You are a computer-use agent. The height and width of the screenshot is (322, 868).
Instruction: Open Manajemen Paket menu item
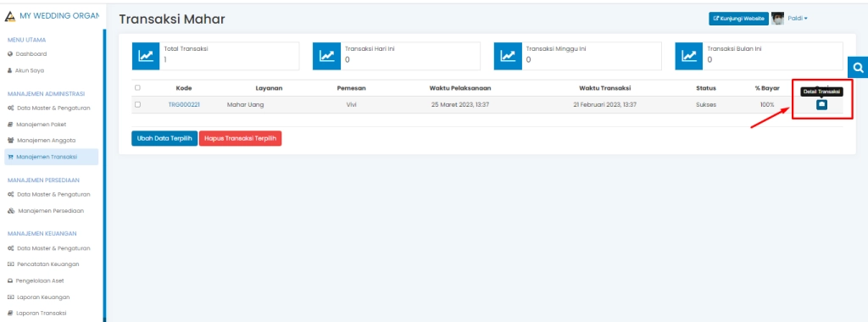coord(42,125)
